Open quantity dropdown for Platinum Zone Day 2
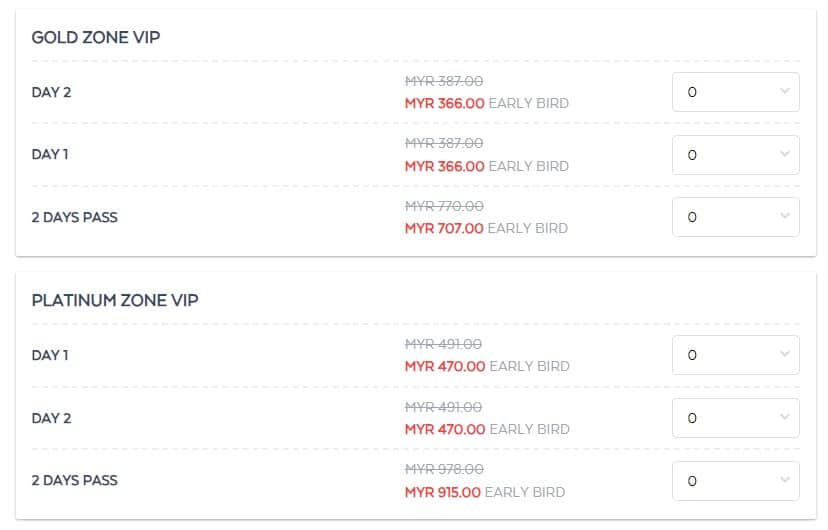This screenshot has height=530, width=828. pyautogui.click(x=736, y=418)
